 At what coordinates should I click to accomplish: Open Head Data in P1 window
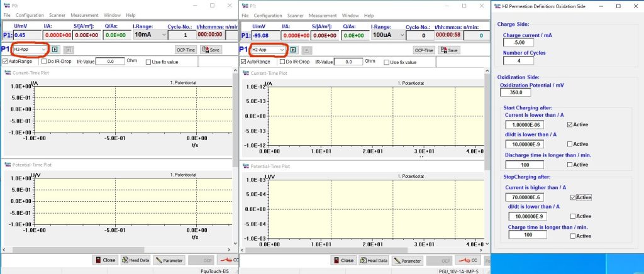point(374,260)
